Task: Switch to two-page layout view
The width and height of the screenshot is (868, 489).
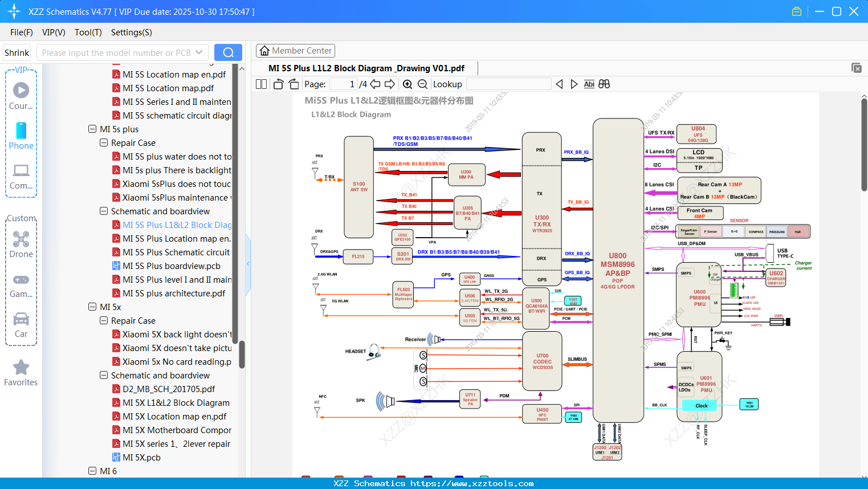Action: pos(260,84)
